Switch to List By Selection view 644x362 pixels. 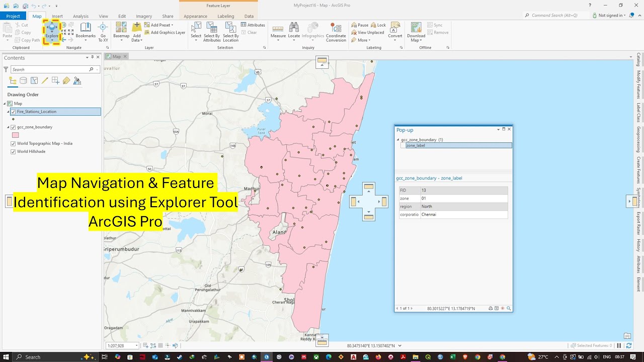[34, 80]
